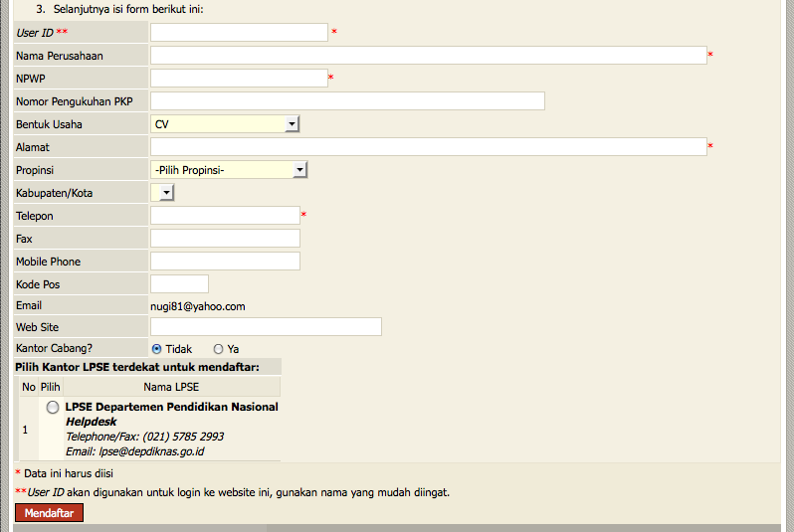794x532 pixels.
Task: Select the Nomor Pengukuhan PKP field
Action: [347, 101]
